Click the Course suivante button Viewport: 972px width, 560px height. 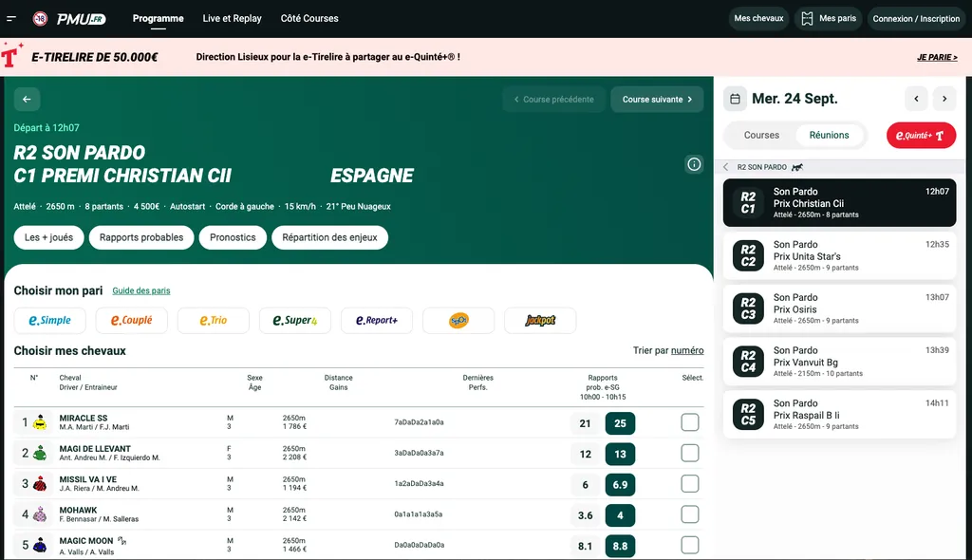657,99
